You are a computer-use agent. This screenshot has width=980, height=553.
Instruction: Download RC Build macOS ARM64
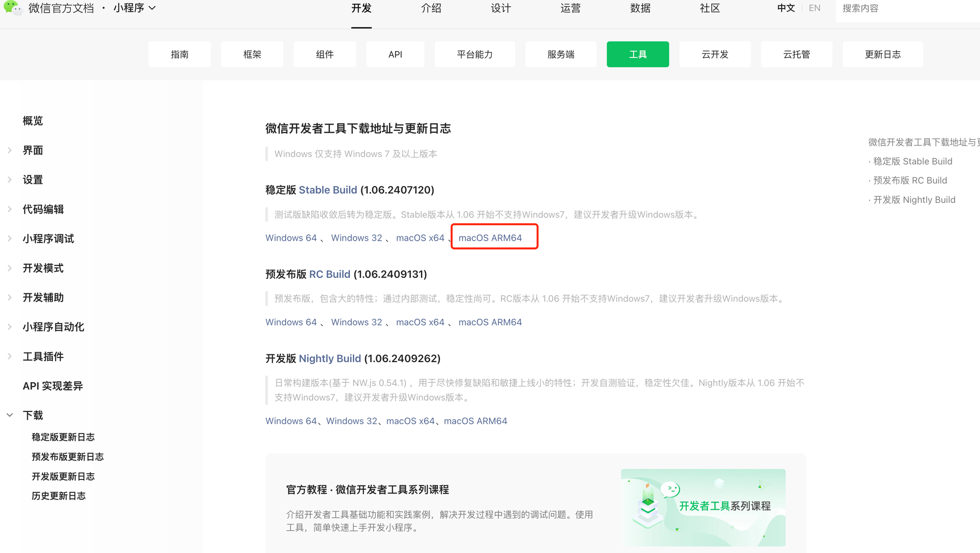[490, 322]
